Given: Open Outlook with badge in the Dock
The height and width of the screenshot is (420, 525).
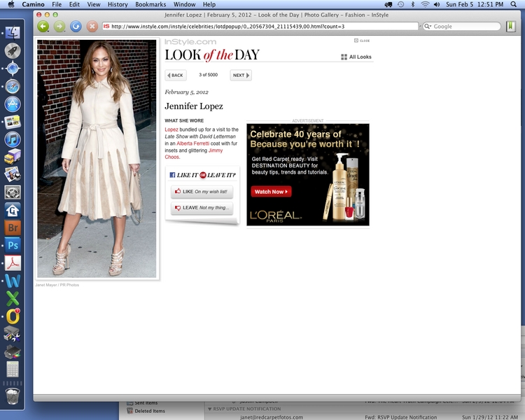Looking at the screenshot, I should 13,316.
